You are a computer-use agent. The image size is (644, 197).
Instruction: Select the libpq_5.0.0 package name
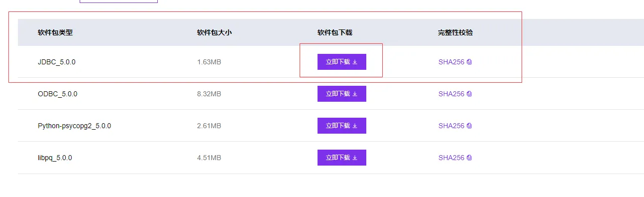pyautogui.click(x=55, y=158)
